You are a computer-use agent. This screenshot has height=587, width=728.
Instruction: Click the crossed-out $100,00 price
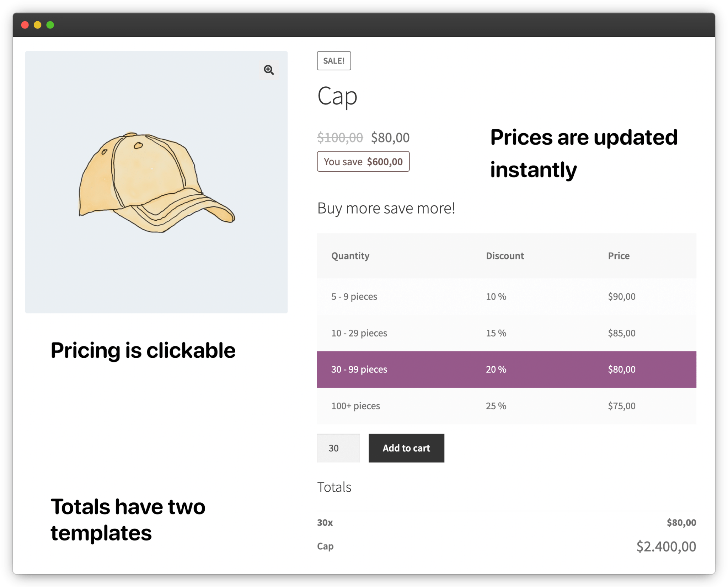coord(340,136)
